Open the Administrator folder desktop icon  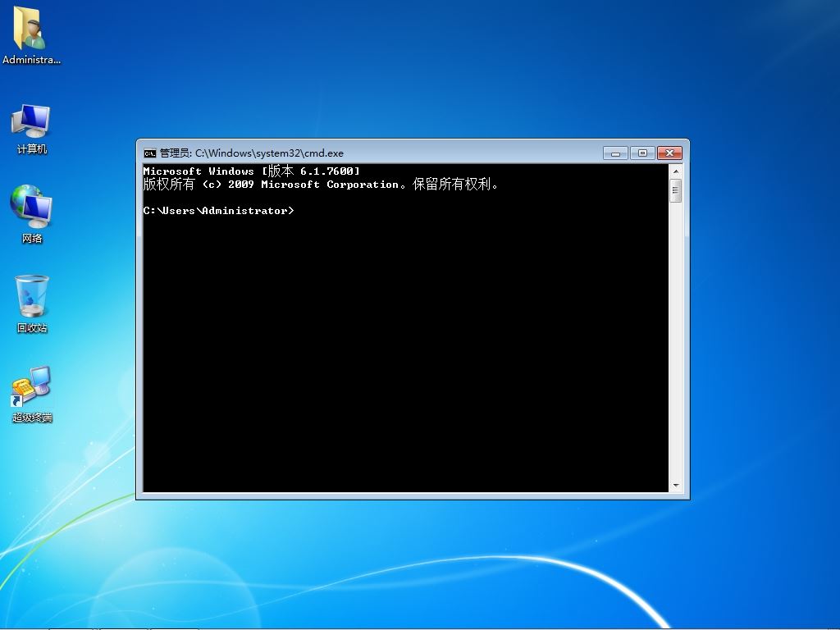tap(31, 35)
